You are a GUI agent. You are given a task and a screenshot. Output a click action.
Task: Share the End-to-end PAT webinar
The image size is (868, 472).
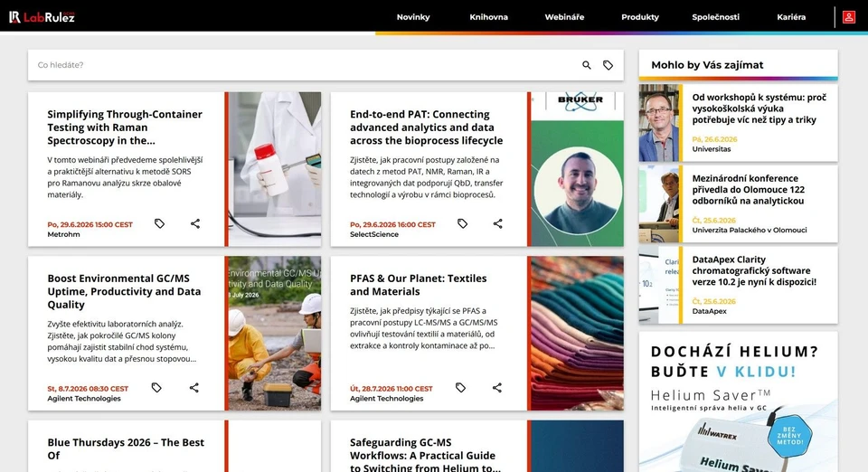pos(497,223)
